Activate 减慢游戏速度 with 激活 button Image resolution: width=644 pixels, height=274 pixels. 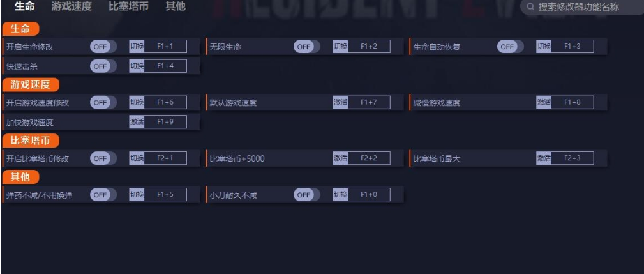(x=544, y=102)
